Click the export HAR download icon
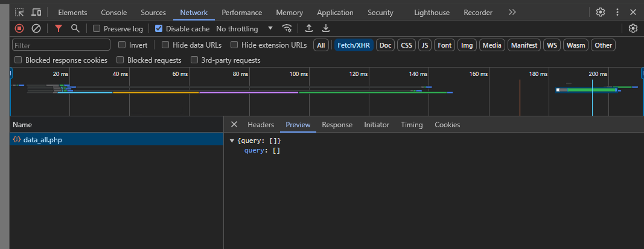 326,28
